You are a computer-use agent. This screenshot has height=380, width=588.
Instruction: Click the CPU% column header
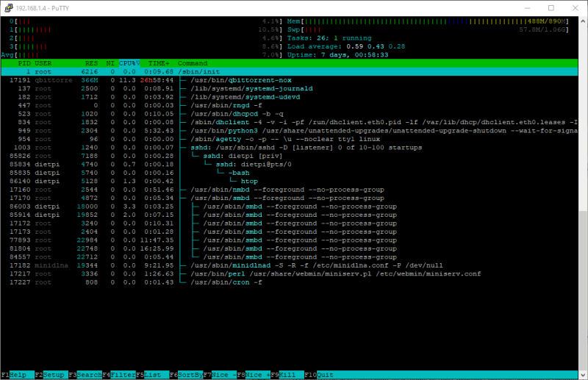[130, 63]
